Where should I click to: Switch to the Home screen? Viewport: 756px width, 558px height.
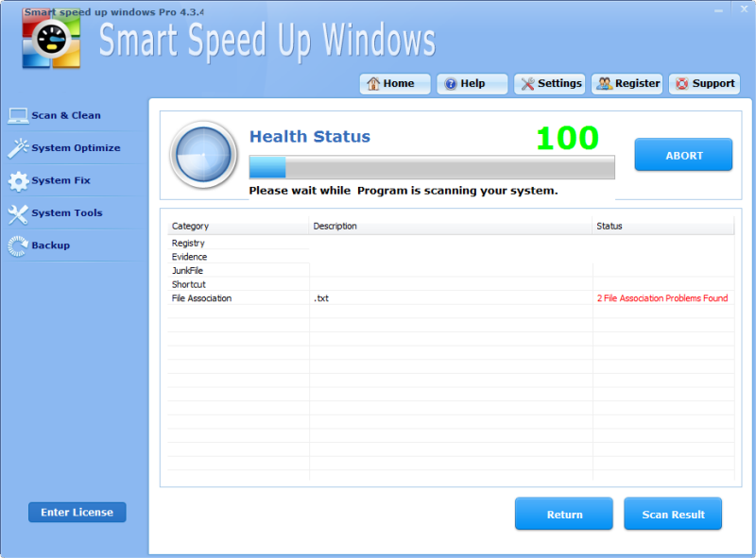point(395,83)
